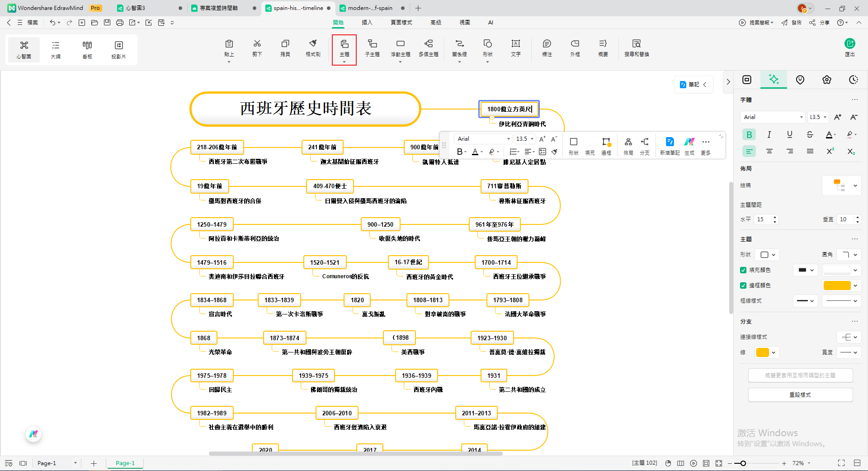Switch to Outline (大綱) view
Image resolution: width=868 pixels, height=471 pixels.
[55, 49]
